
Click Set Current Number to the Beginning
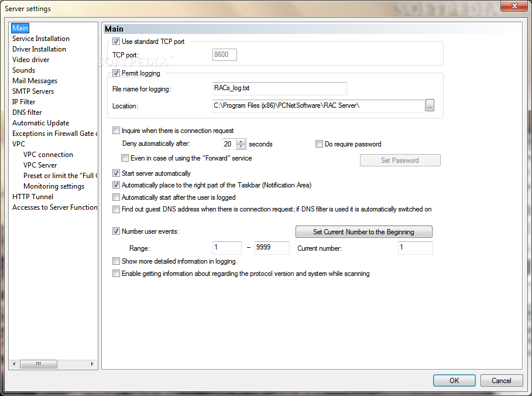point(363,232)
